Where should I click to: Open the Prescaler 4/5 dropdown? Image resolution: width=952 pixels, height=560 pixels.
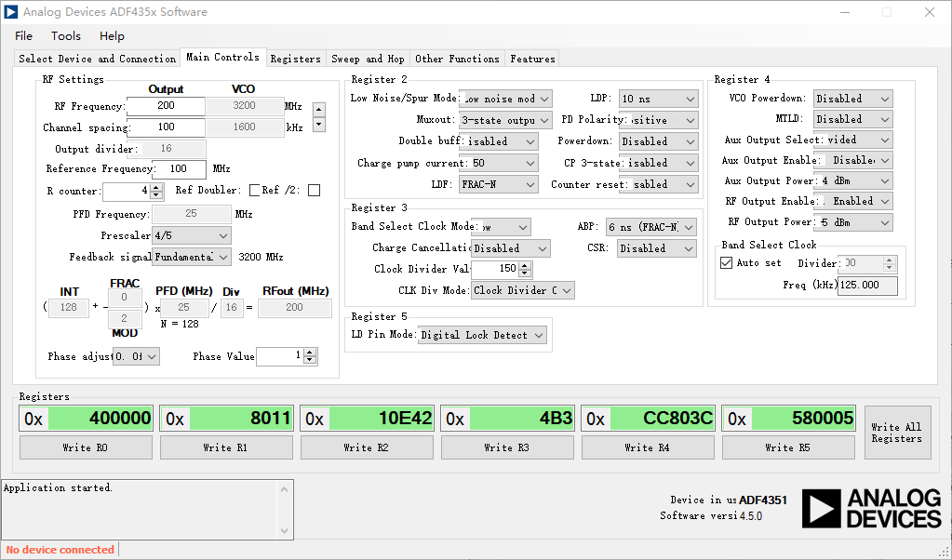click(x=192, y=235)
